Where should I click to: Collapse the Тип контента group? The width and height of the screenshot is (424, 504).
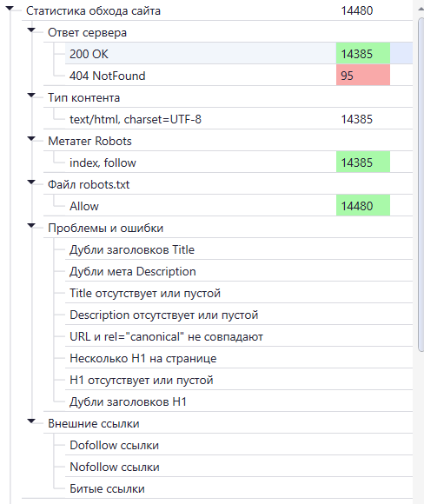(x=31, y=95)
